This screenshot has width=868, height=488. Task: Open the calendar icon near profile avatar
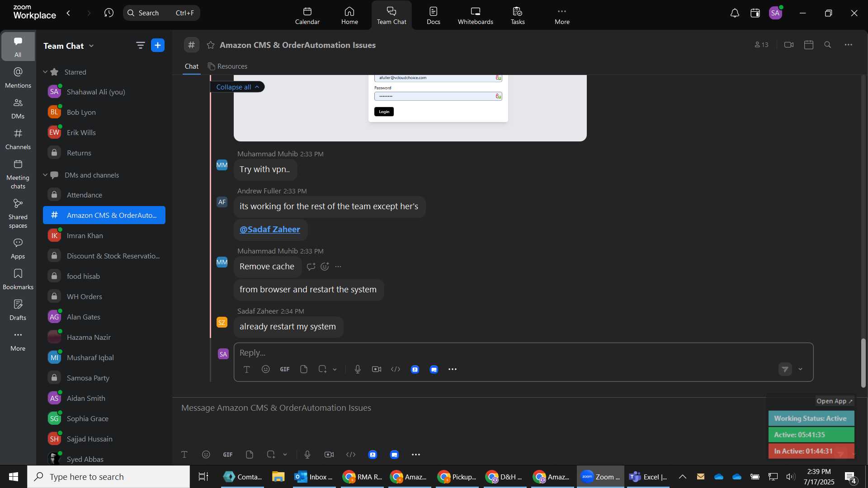(x=755, y=13)
